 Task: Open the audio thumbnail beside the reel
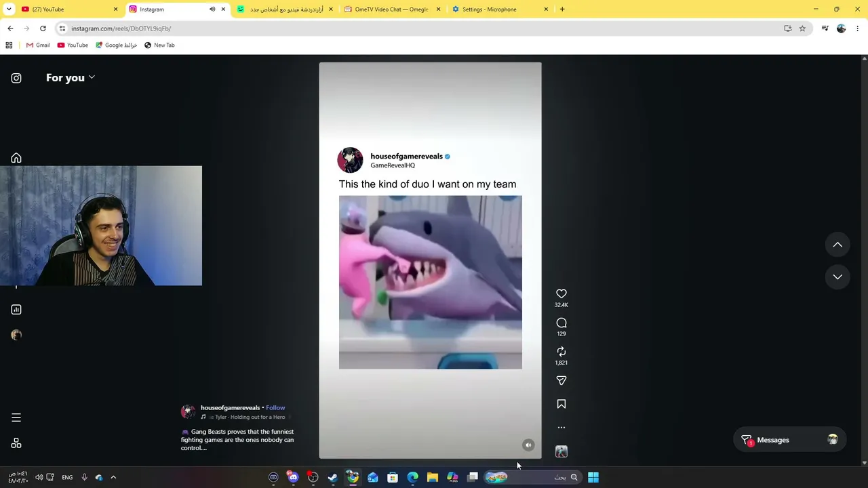(561, 451)
